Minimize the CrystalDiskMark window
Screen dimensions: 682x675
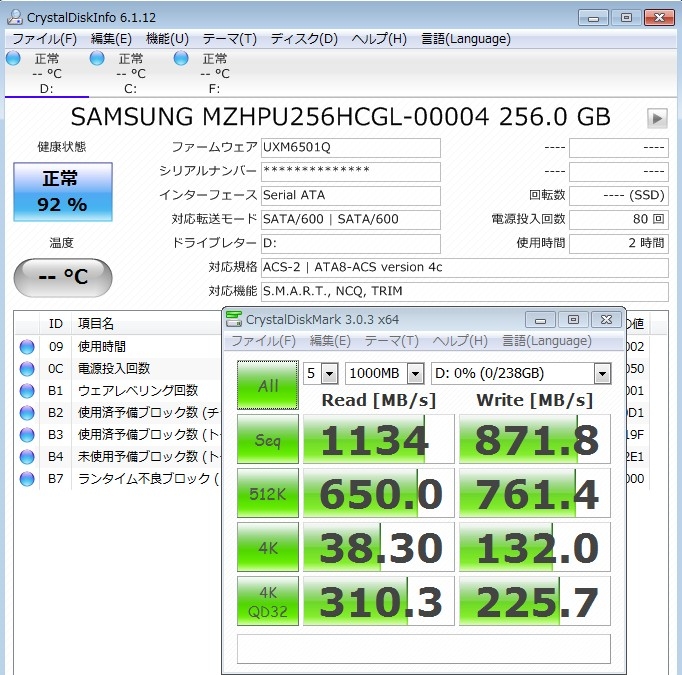tap(540, 320)
